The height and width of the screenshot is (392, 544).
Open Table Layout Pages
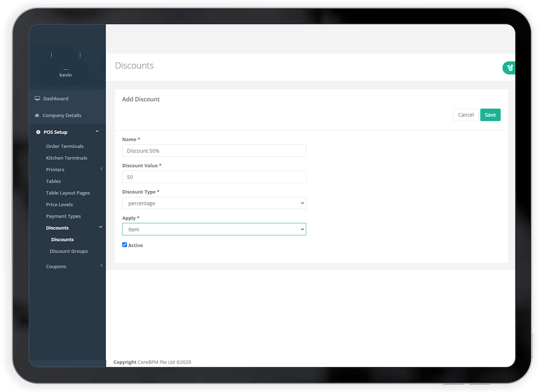68,193
